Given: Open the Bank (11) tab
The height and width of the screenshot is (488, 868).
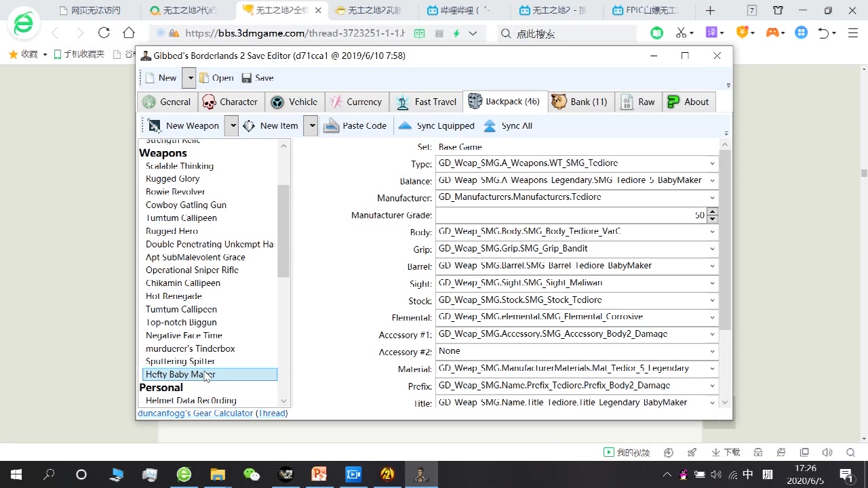Looking at the screenshot, I should [x=580, y=102].
